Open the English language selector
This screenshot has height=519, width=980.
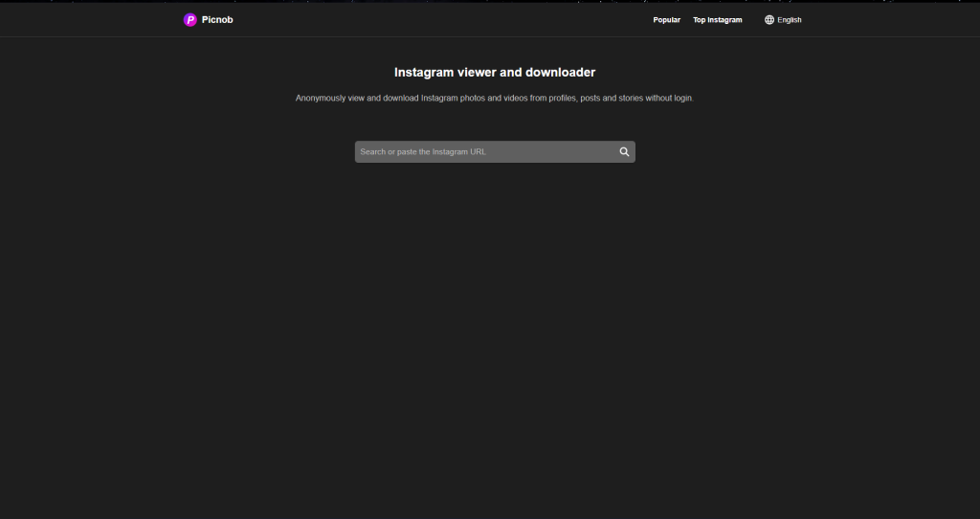pos(783,20)
